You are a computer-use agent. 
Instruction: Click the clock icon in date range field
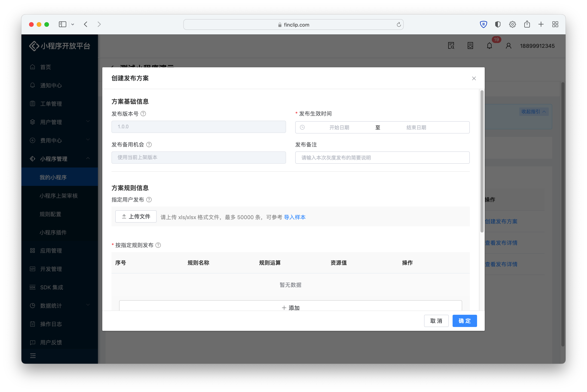click(x=302, y=127)
